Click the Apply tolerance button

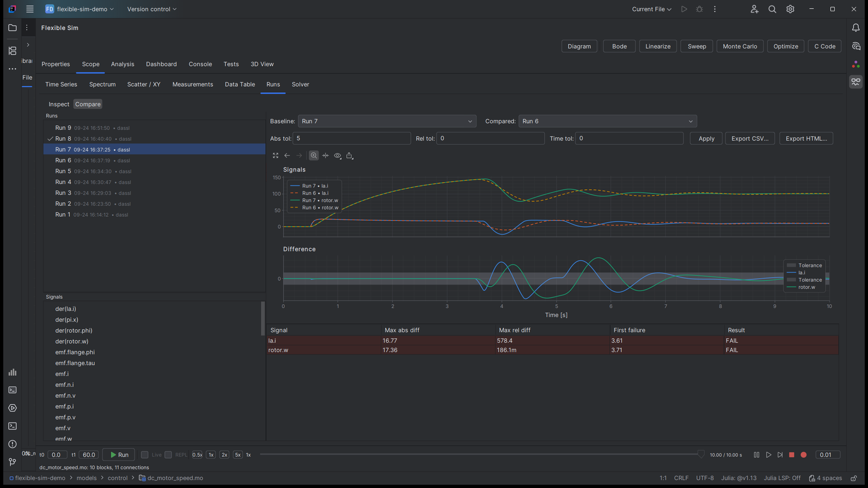click(706, 139)
